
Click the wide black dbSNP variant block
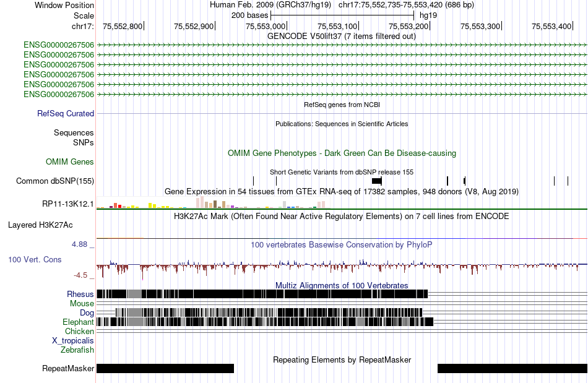click(377, 181)
